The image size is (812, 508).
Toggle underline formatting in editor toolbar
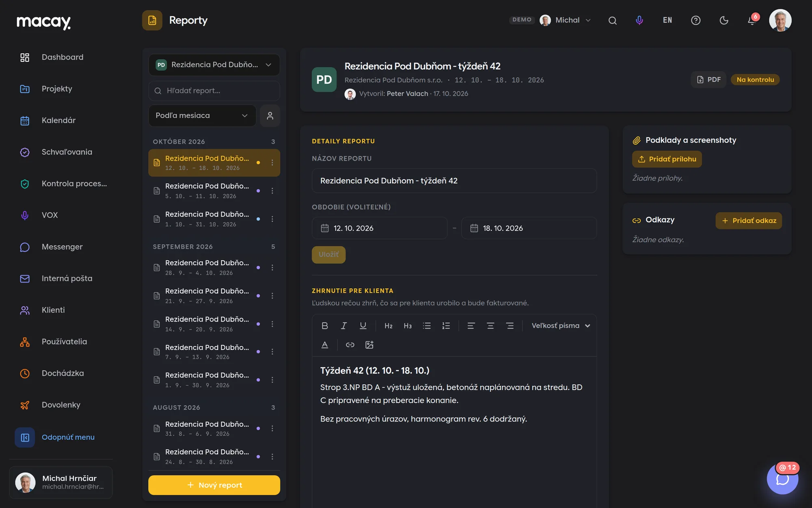(363, 326)
